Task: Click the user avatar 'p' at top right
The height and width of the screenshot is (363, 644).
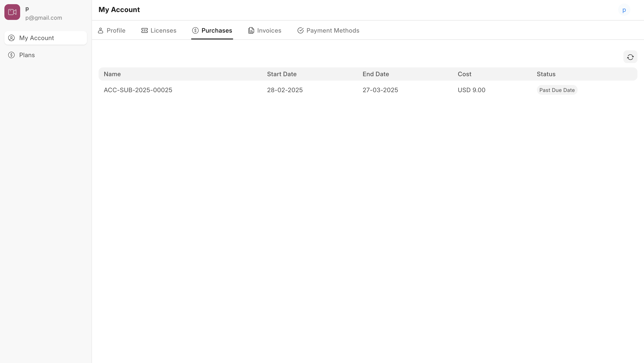Action: tap(624, 10)
